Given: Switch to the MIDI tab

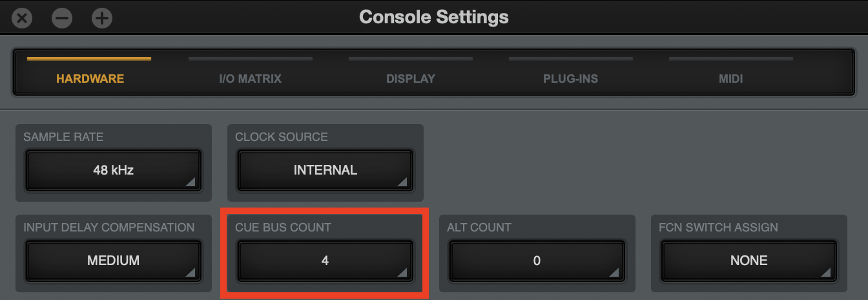Looking at the screenshot, I should click(730, 79).
